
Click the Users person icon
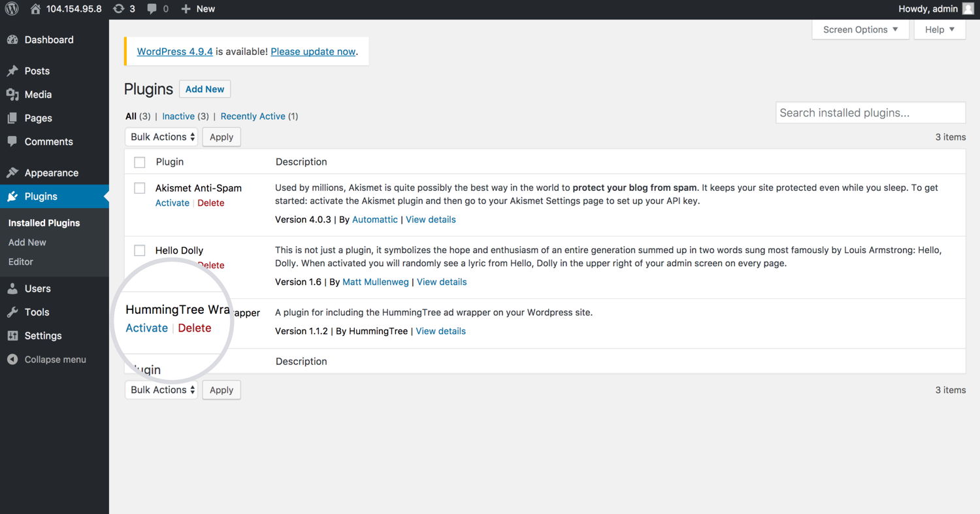(x=12, y=288)
